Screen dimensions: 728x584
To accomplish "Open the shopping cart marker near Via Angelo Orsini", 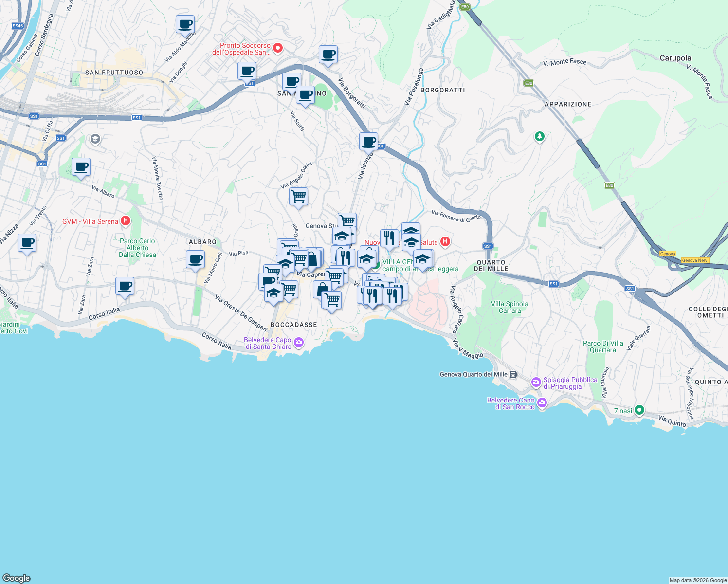I will pyautogui.click(x=298, y=197).
